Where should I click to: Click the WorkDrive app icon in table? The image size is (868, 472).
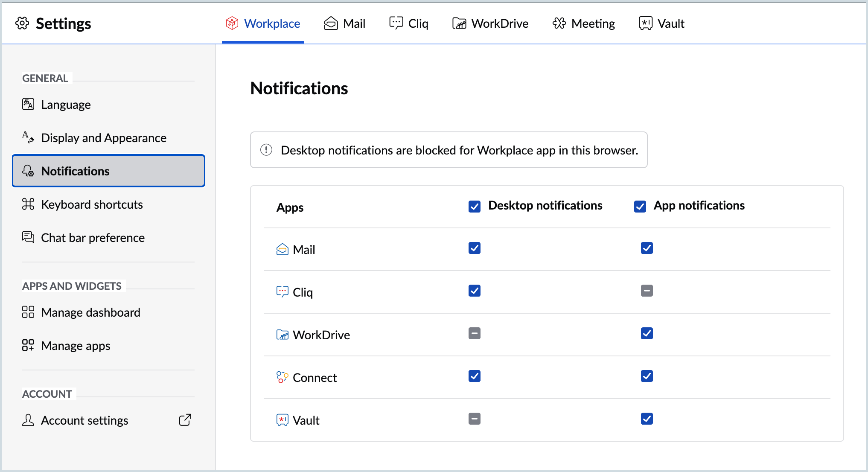click(283, 335)
